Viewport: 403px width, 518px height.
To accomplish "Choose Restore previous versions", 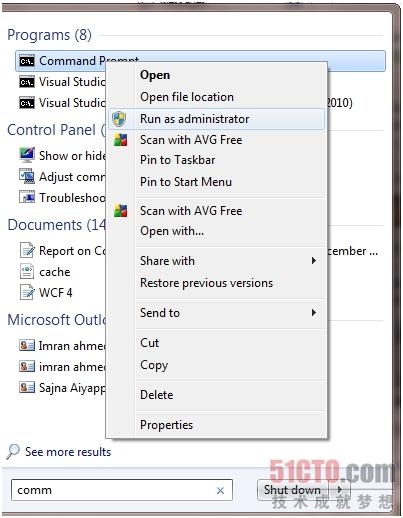I will coord(206,283).
